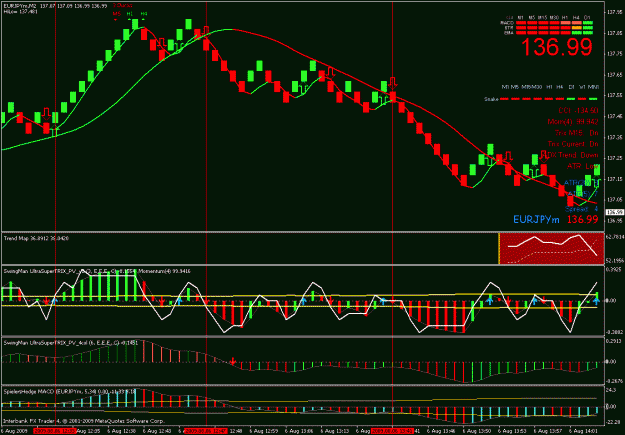625x435 pixels.
Task: Click the 0.3925 TRIX scale value
Action: click(613, 269)
